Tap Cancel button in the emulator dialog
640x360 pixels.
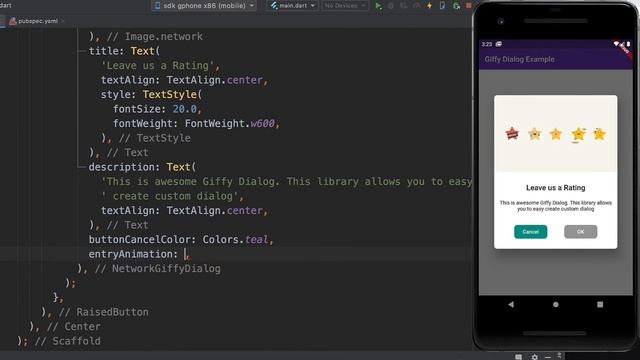point(530,232)
